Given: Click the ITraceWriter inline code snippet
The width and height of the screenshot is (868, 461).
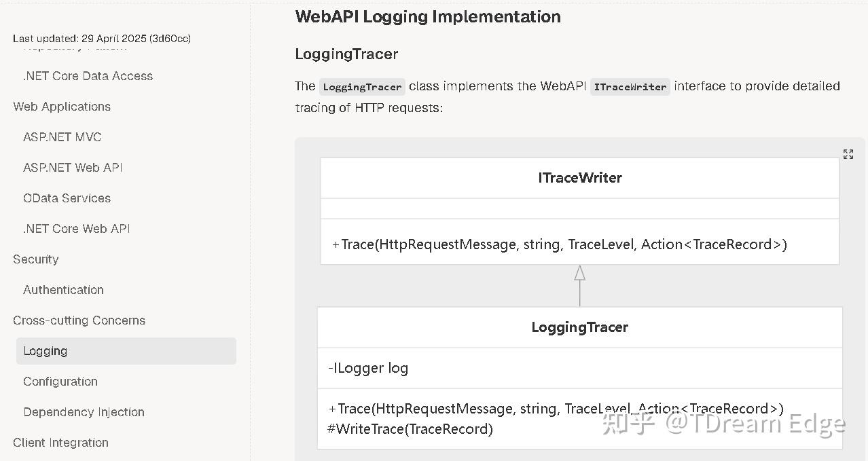Looking at the screenshot, I should pos(630,87).
